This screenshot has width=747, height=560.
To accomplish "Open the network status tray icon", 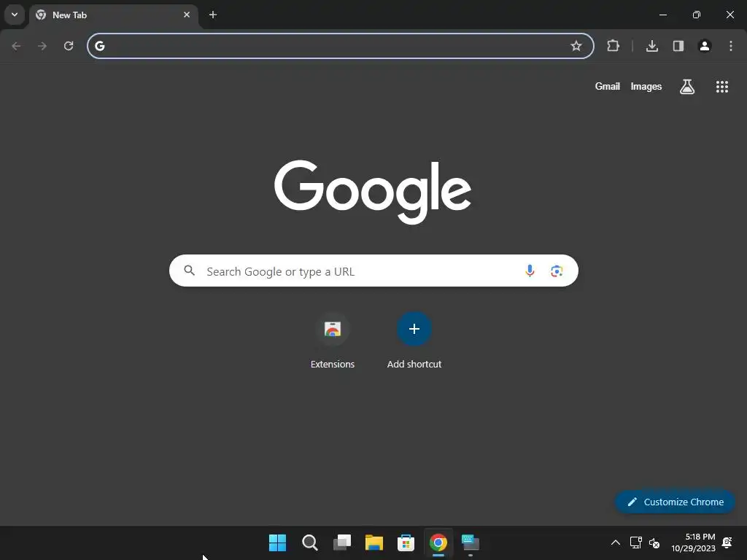I will pyautogui.click(x=635, y=542).
